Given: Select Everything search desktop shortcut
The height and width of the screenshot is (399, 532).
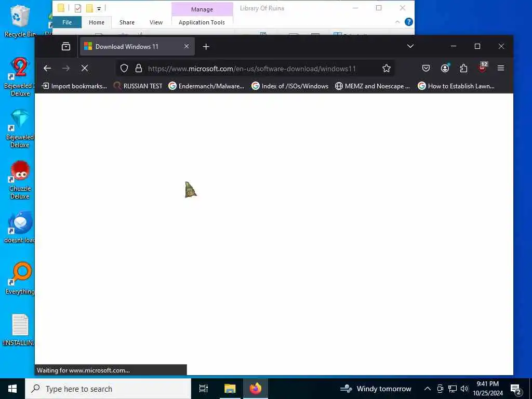Looking at the screenshot, I should [20, 278].
